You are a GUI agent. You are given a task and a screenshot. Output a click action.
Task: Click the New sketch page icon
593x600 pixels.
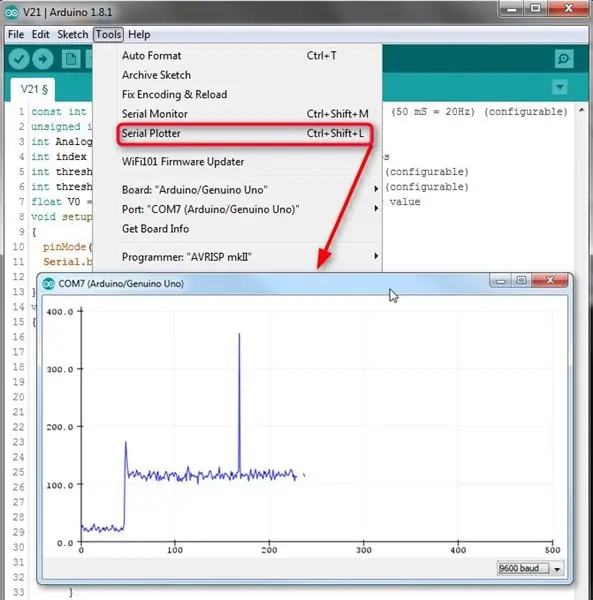pos(71,59)
